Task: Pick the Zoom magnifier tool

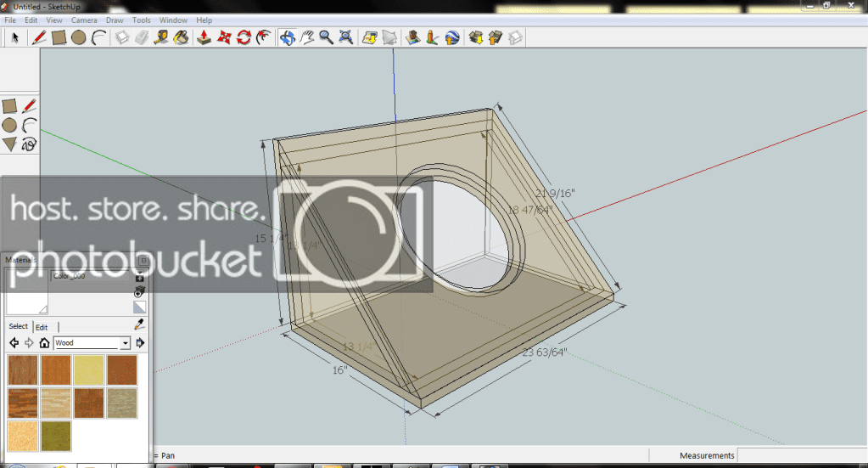Action: [x=326, y=37]
